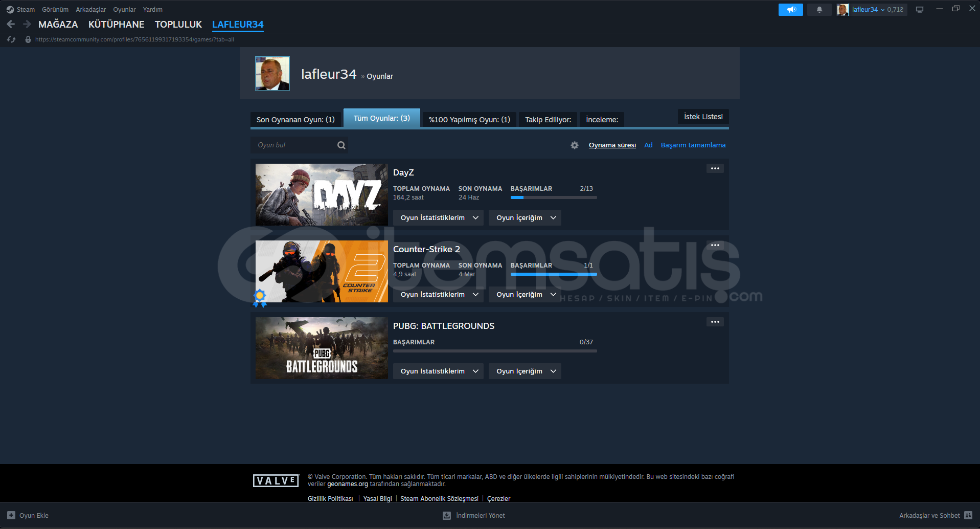Sort games by Ad

648,145
